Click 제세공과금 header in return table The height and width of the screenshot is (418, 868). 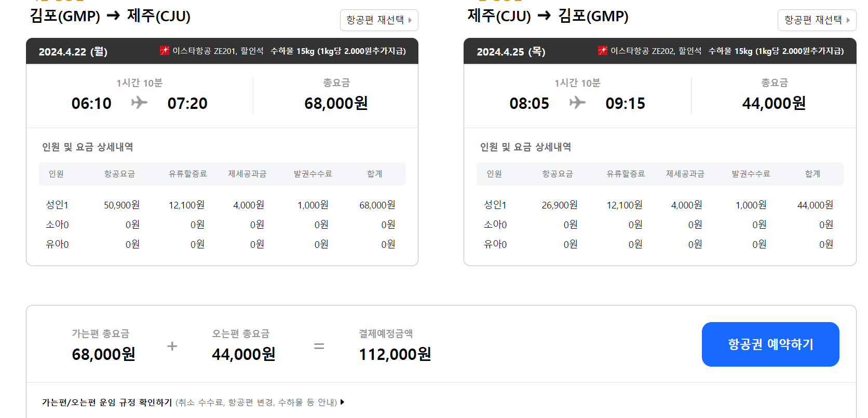tap(685, 174)
